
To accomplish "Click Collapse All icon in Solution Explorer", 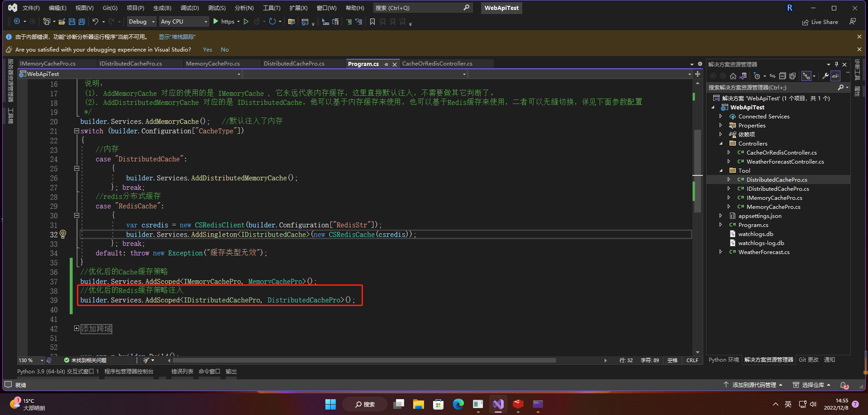I will [x=782, y=76].
